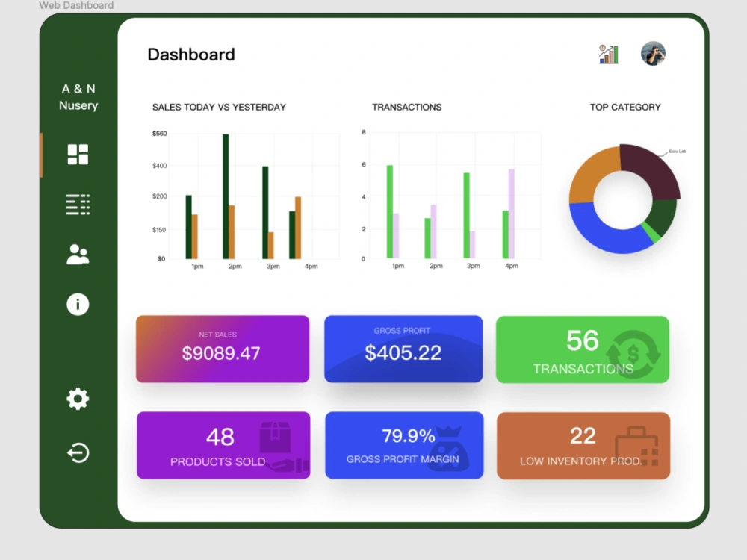Screen dimensions: 747x560
Task: Select the 4pm lavender transactions bar
Action: click(x=511, y=214)
